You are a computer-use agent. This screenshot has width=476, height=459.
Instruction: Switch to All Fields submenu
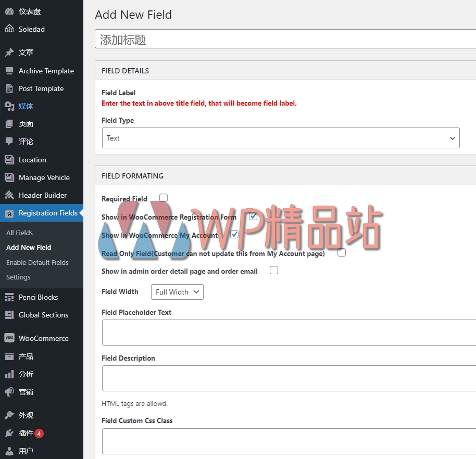tap(19, 233)
